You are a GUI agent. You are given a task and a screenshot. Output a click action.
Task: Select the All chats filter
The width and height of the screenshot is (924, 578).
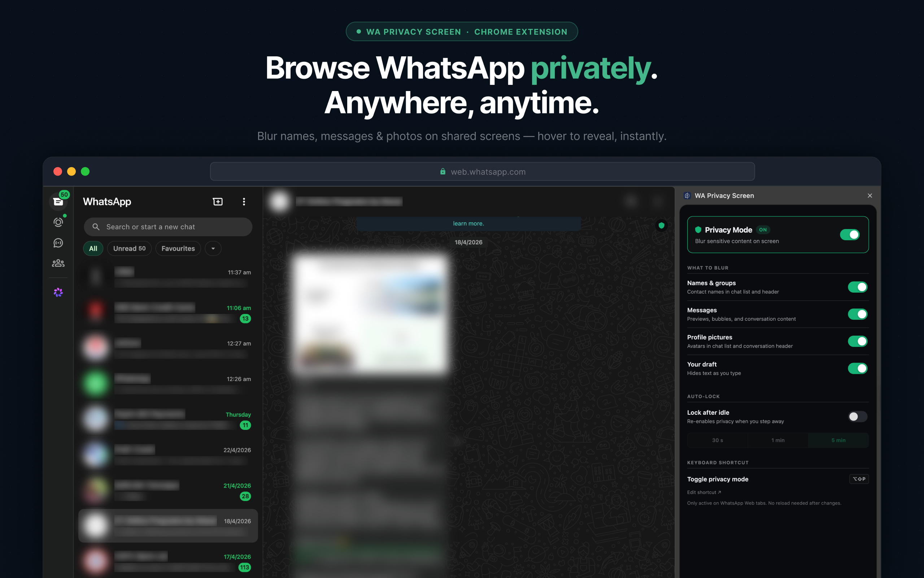[x=93, y=249]
